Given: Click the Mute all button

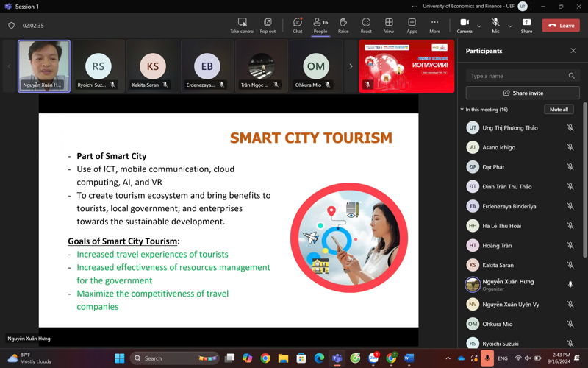Looking at the screenshot, I should 559,110.
